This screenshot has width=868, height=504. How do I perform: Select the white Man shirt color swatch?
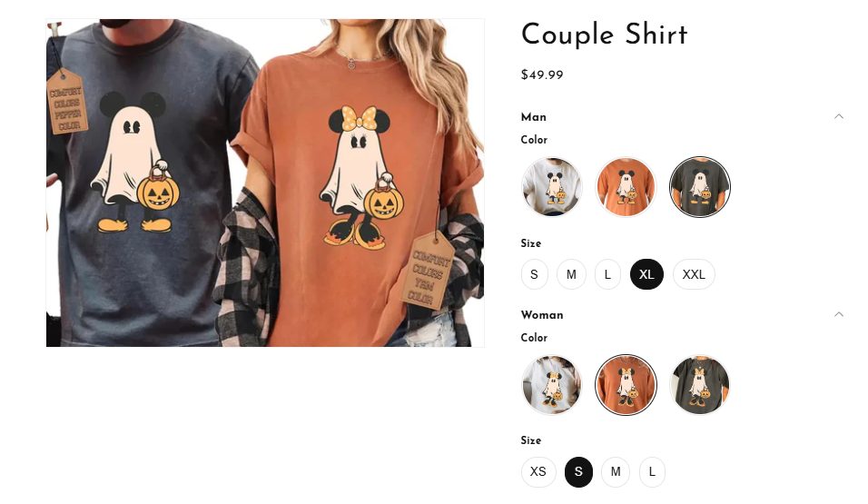[x=551, y=187]
